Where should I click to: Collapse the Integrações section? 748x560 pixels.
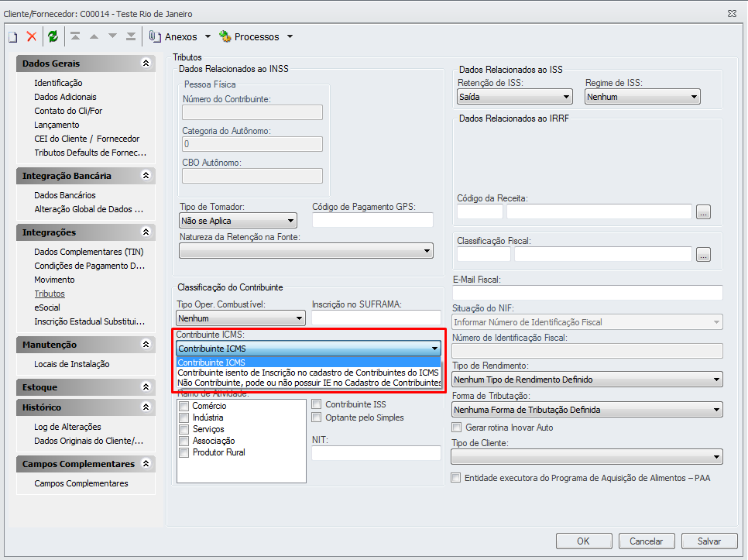146,232
